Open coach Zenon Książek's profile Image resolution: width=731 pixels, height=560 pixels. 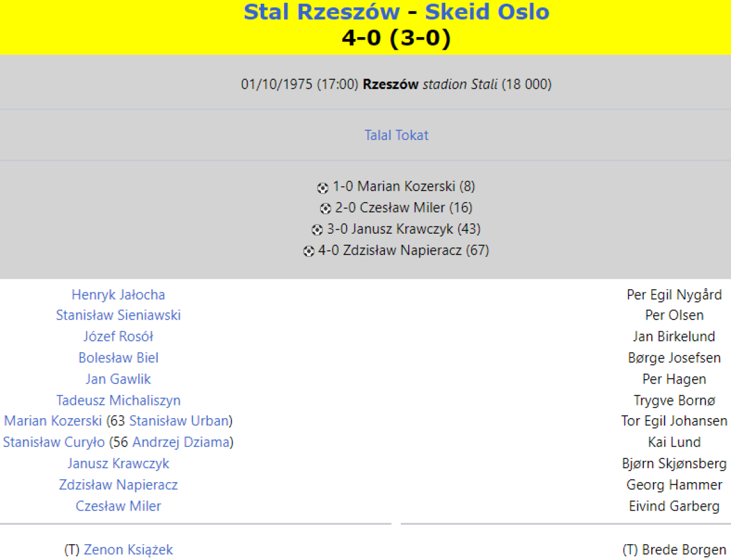[x=128, y=550]
